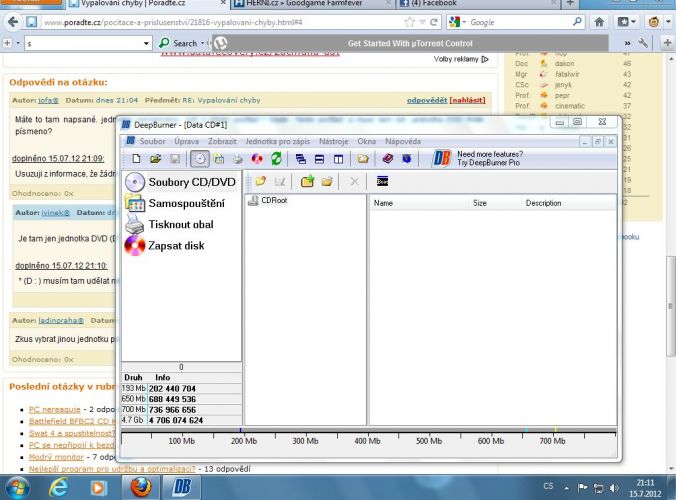The height and width of the screenshot is (500, 676).
Task: Open Windows Media Player from taskbar
Action: click(98, 488)
